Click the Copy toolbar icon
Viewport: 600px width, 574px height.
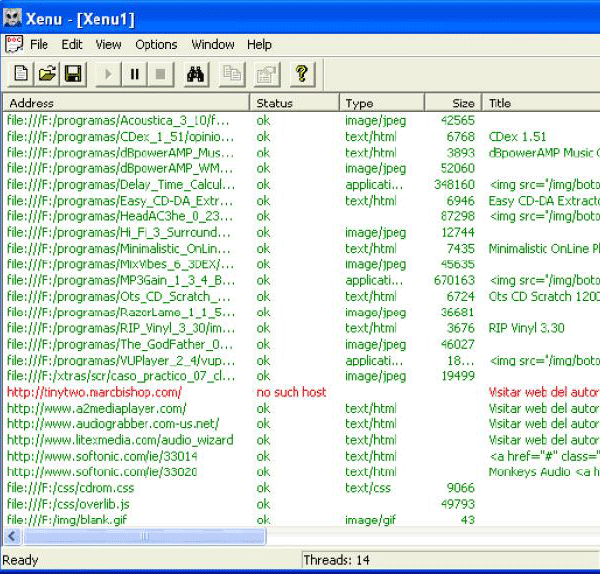[x=232, y=74]
